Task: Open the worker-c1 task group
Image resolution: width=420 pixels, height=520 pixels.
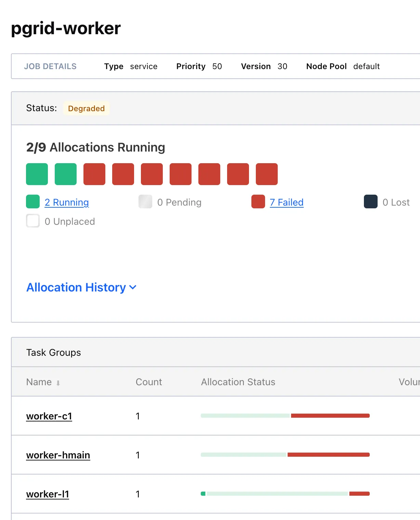Action: (49, 416)
